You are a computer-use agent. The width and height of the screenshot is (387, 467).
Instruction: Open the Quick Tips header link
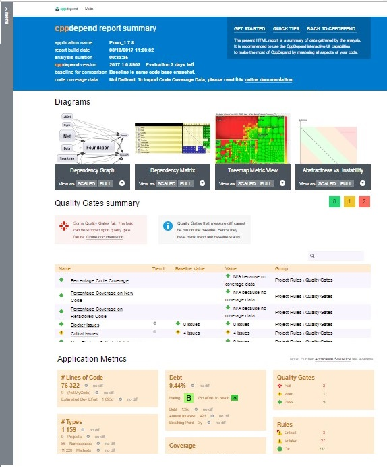[x=286, y=29]
